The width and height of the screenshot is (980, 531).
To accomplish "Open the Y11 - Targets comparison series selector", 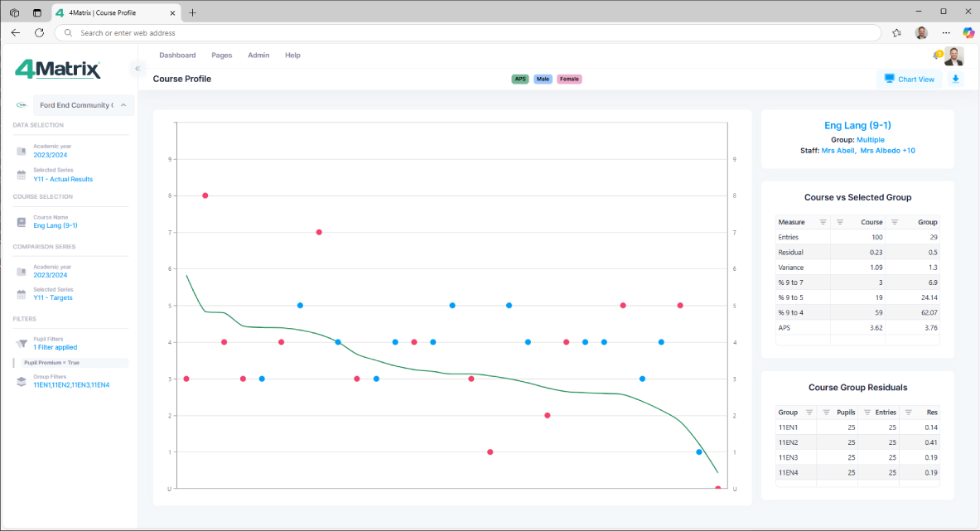I will point(53,297).
